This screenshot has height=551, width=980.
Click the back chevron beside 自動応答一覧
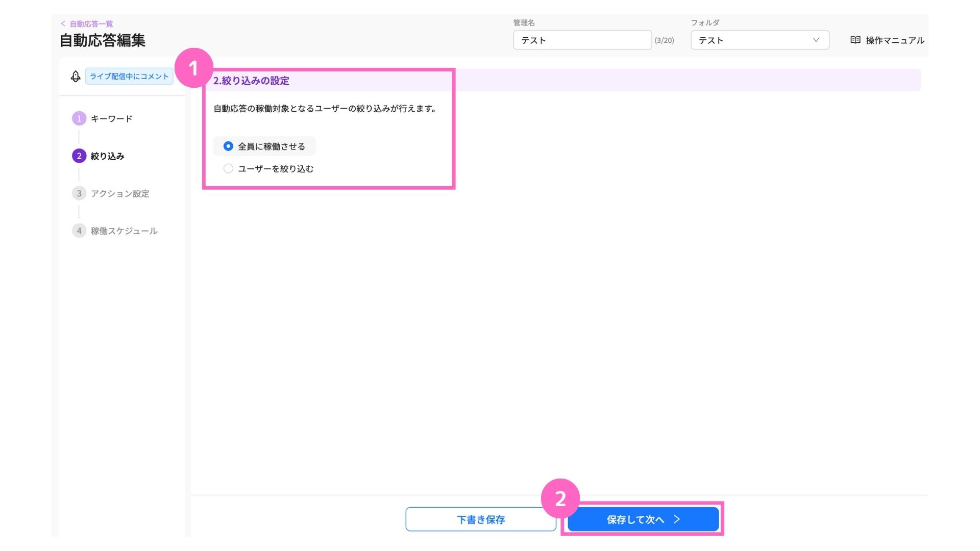click(x=63, y=23)
